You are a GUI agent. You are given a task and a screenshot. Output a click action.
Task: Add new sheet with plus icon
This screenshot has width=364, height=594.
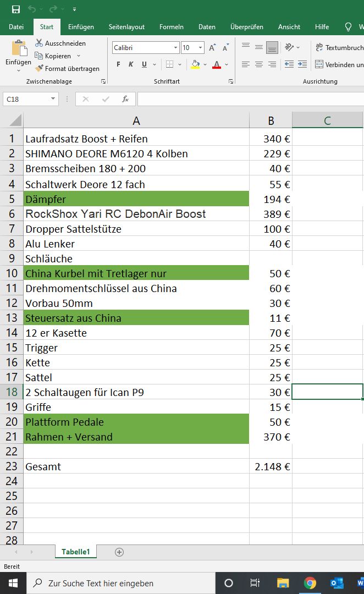point(119,552)
